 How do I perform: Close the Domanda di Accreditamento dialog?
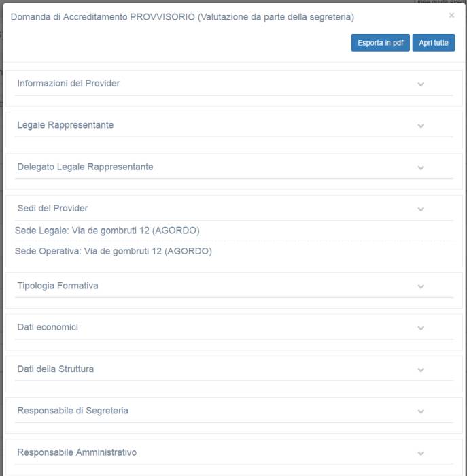452,15
